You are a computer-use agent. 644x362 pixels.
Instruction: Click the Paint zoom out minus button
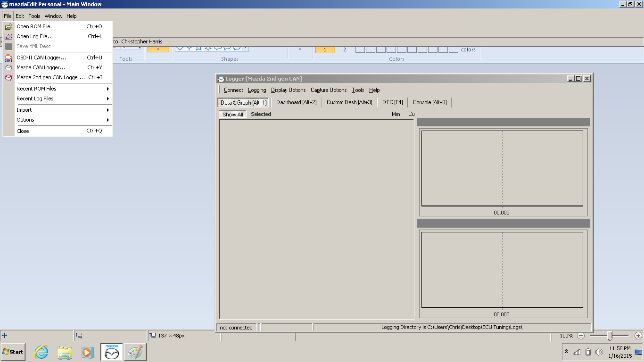[581, 336]
